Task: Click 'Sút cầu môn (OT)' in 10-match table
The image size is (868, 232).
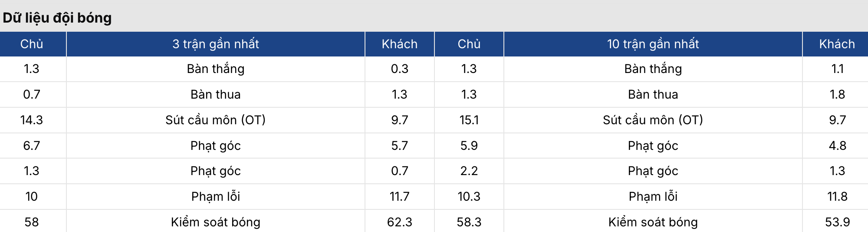Action: point(653,120)
